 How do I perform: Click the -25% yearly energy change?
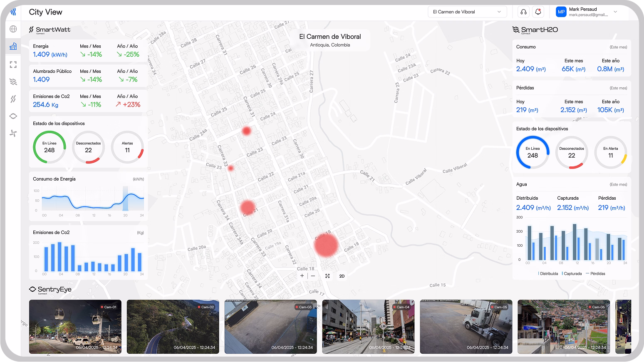[x=128, y=55]
